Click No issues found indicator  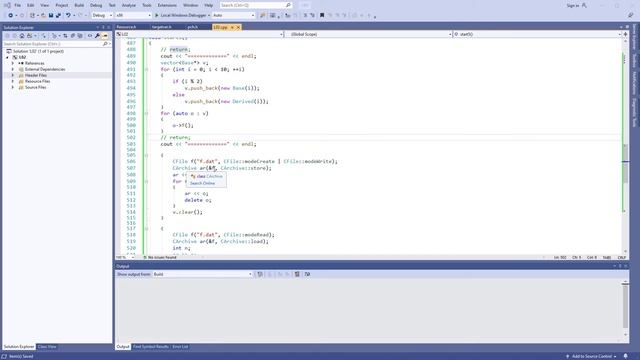point(160,258)
